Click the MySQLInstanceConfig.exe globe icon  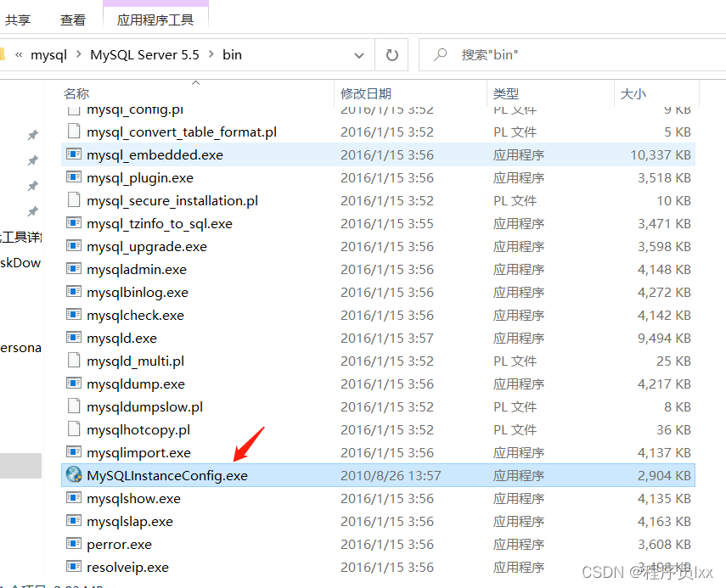(x=74, y=474)
